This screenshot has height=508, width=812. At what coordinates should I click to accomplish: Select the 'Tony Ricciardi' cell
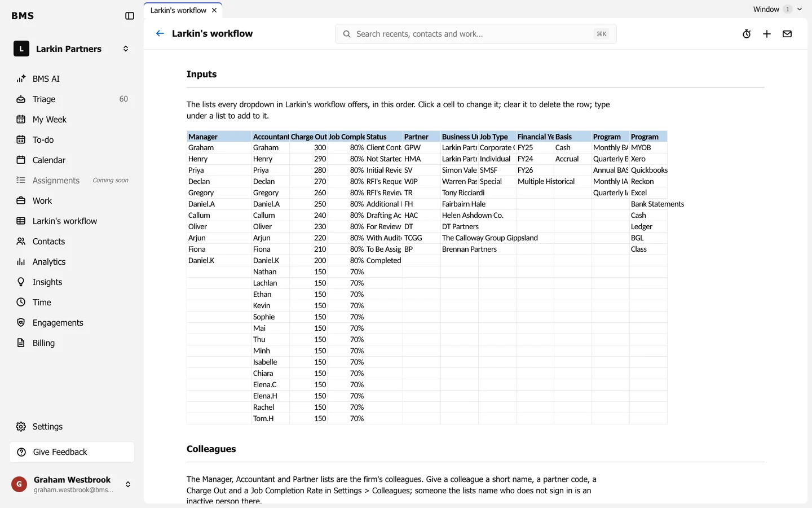click(460, 193)
